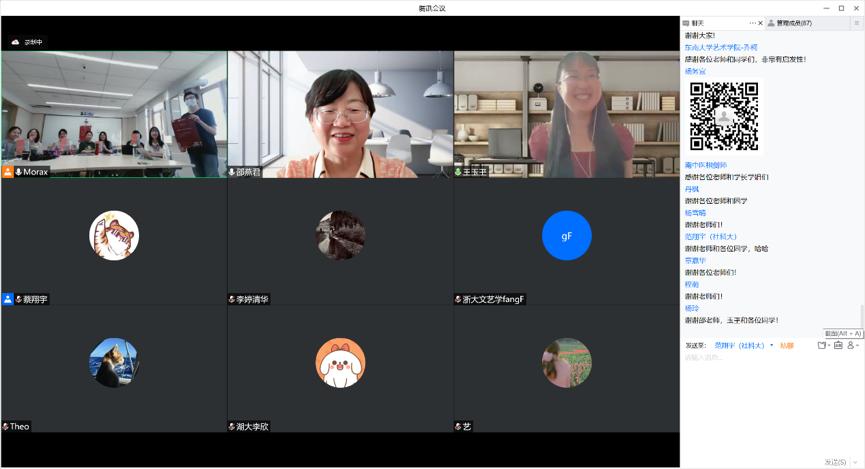Click the orange host icon beside Morax
The image size is (865, 469).
[8, 172]
